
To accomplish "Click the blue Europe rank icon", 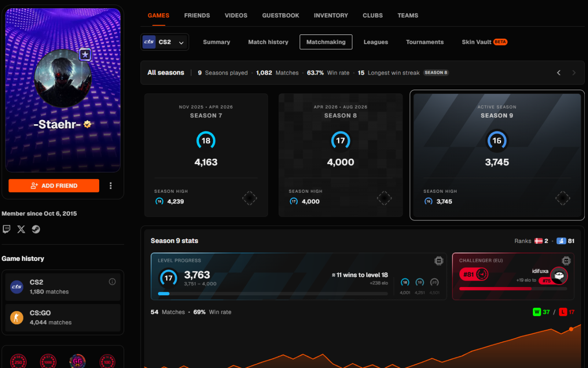I will pyautogui.click(x=561, y=241).
